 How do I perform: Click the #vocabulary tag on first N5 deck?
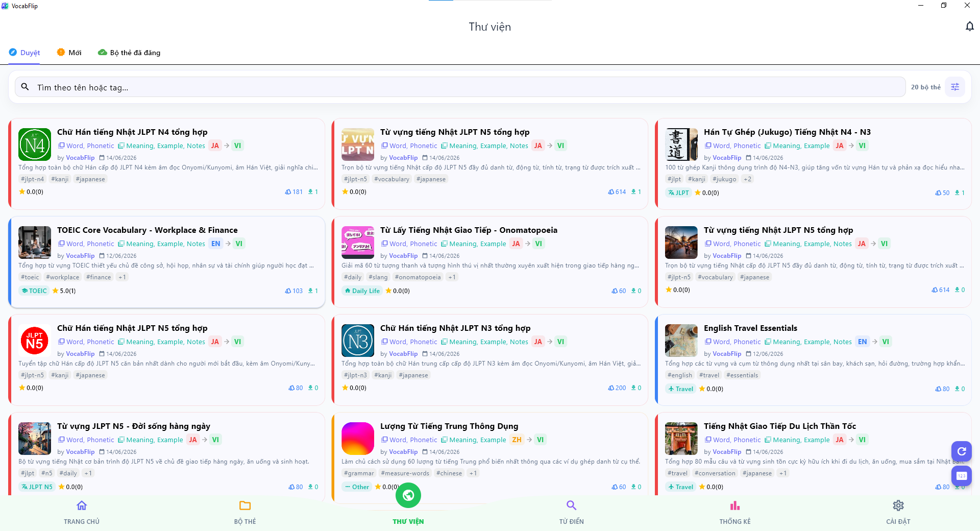coord(391,179)
